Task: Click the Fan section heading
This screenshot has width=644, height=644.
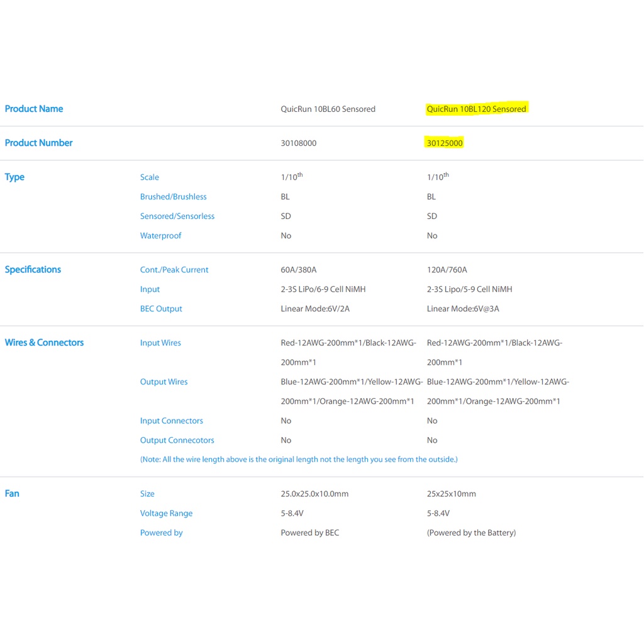Action: pos(12,493)
